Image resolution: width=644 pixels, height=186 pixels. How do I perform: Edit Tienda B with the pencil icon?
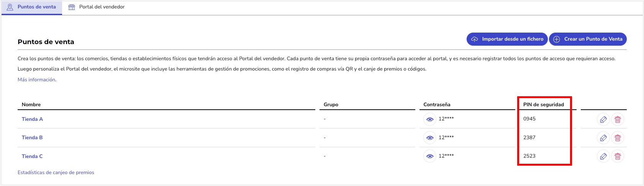point(603,138)
